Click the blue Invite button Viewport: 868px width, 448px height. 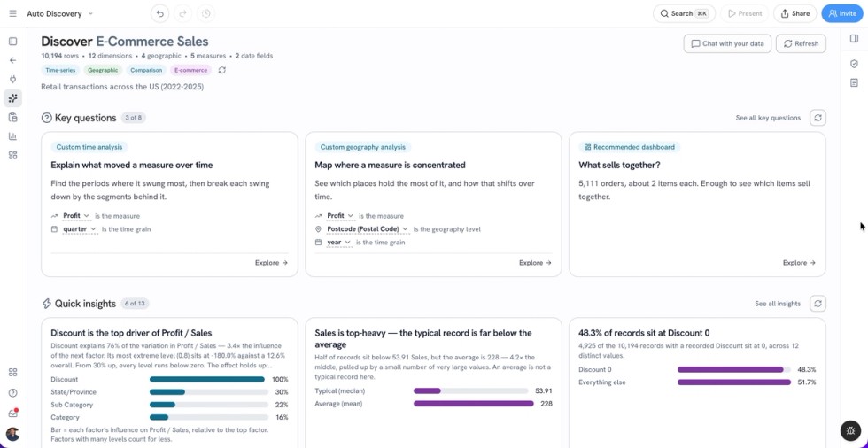[842, 13]
